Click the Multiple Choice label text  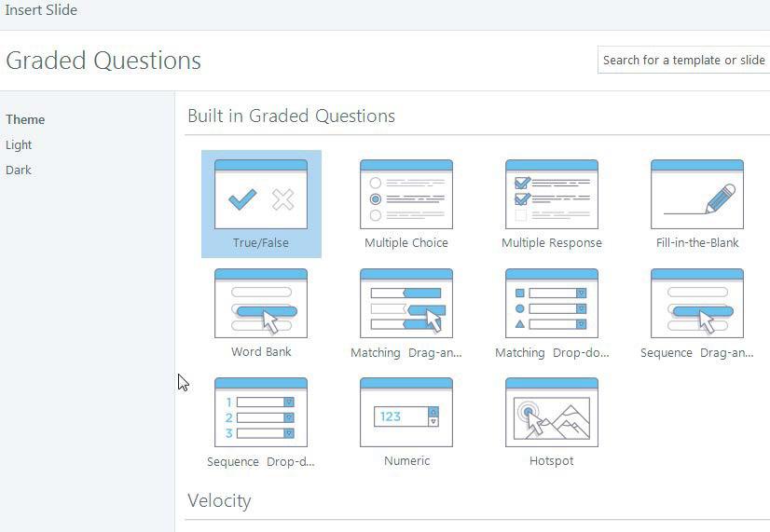coord(406,243)
